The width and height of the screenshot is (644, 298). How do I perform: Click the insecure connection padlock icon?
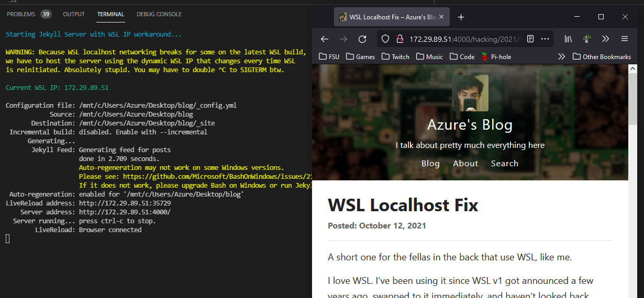pyautogui.click(x=399, y=39)
